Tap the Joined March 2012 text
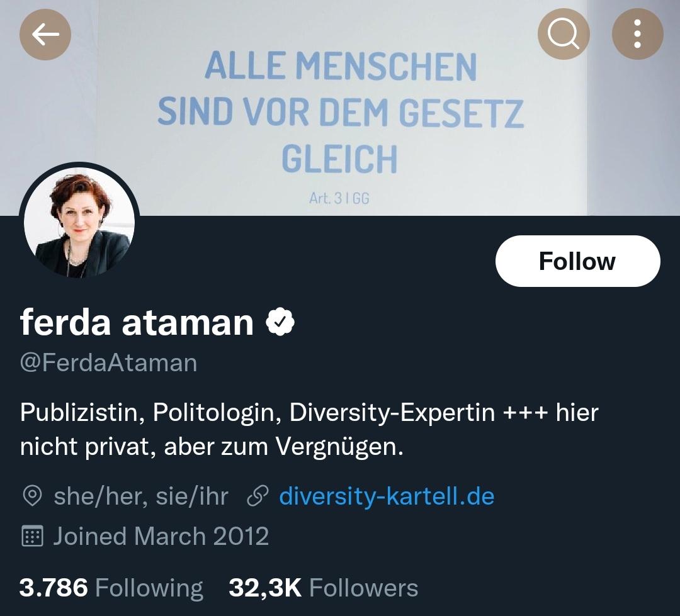This screenshot has width=680, height=616. [x=161, y=536]
